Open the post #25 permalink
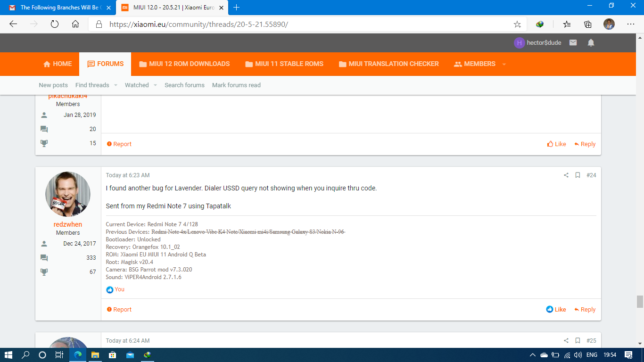644x362 pixels. [x=591, y=341]
